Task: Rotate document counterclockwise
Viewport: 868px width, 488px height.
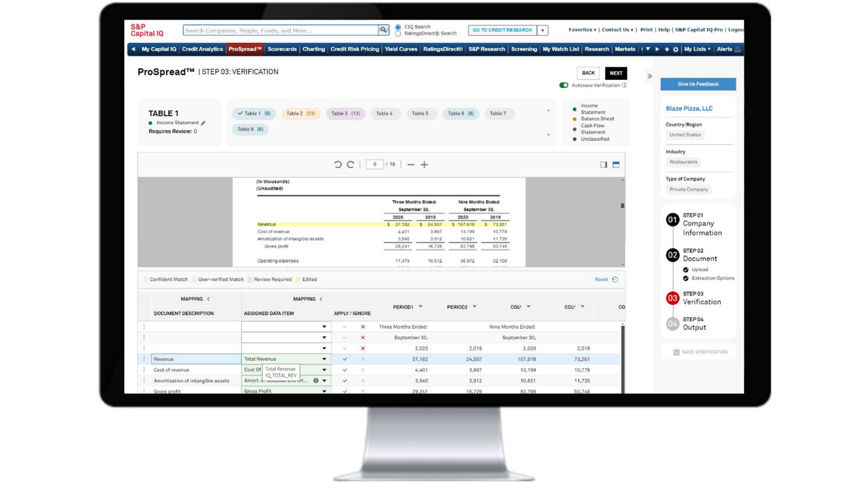Action: coord(338,165)
